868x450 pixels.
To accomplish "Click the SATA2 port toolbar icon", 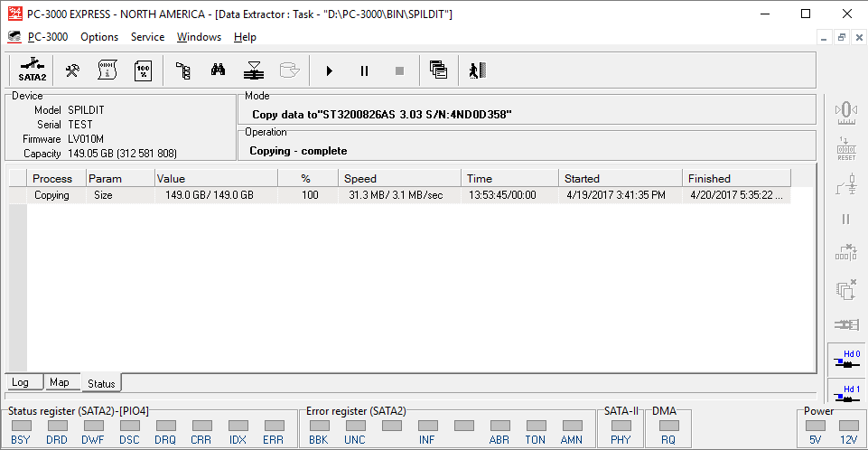I will point(33,70).
